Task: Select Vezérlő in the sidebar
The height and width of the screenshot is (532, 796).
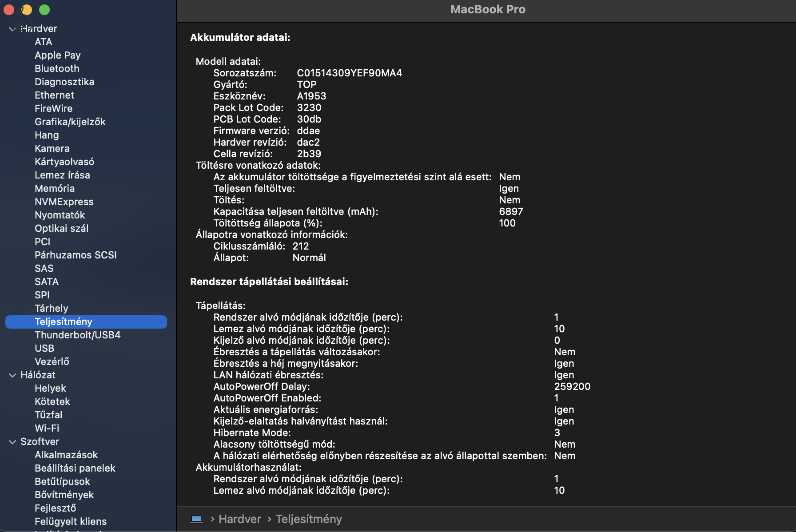Action: click(x=52, y=361)
